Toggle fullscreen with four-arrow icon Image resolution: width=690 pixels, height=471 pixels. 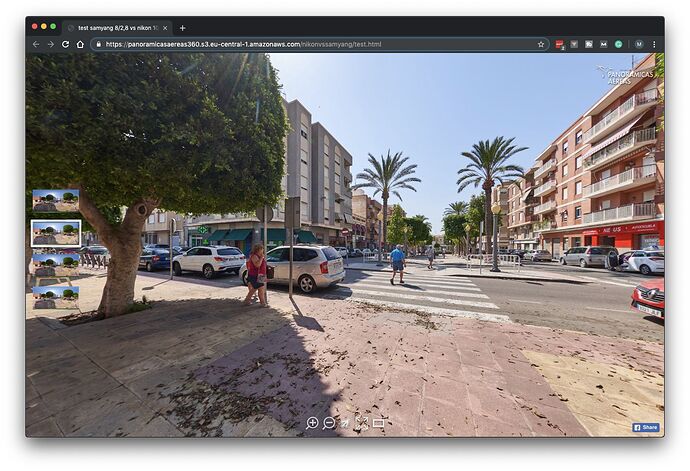click(x=362, y=423)
